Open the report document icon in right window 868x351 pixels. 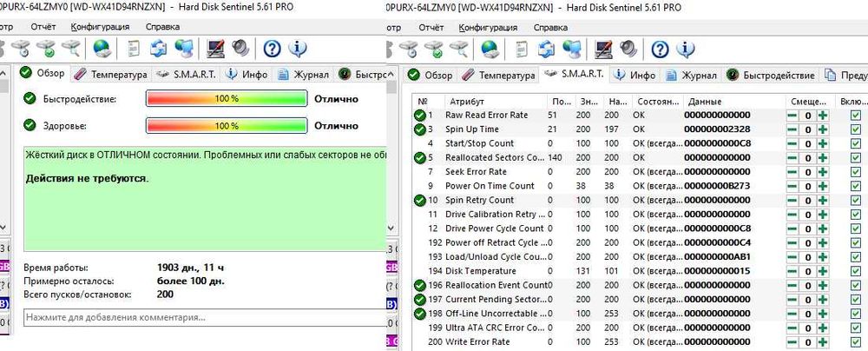(x=522, y=50)
